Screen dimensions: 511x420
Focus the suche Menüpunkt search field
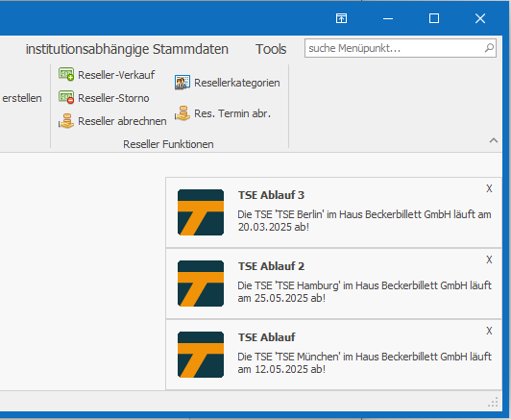pos(401,48)
